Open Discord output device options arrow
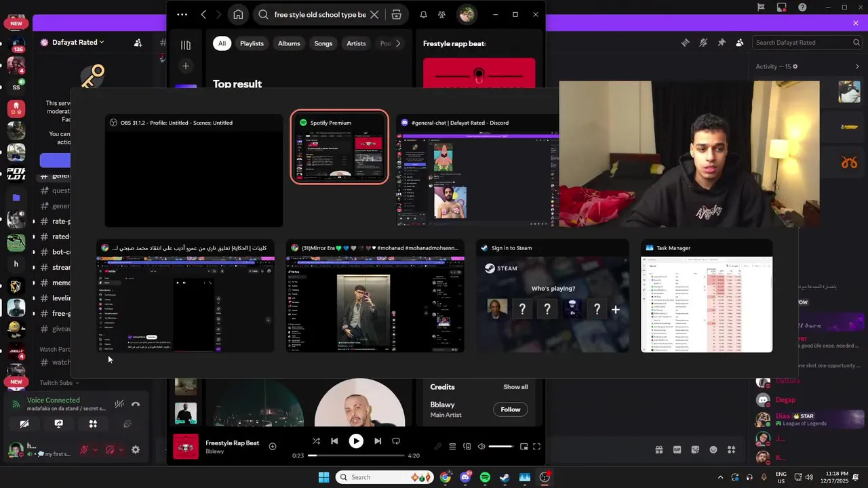Screen dimensions: 868x488 [x=121, y=449]
